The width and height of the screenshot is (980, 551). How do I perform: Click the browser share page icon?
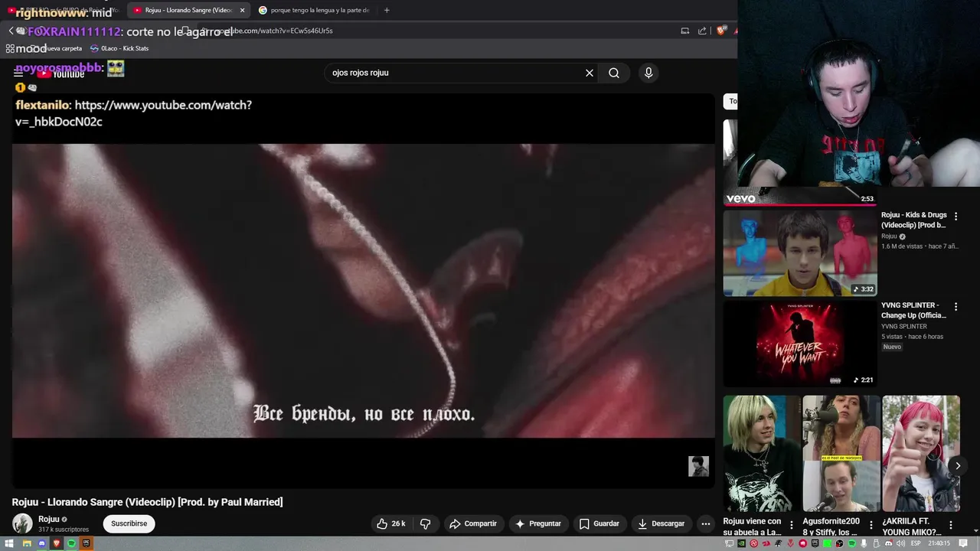point(702,31)
